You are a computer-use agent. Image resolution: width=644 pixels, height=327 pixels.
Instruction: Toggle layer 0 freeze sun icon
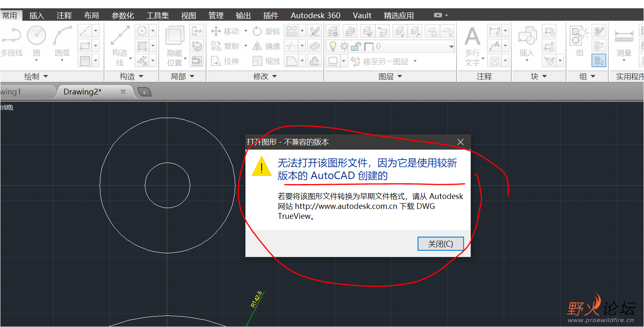(x=345, y=46)
